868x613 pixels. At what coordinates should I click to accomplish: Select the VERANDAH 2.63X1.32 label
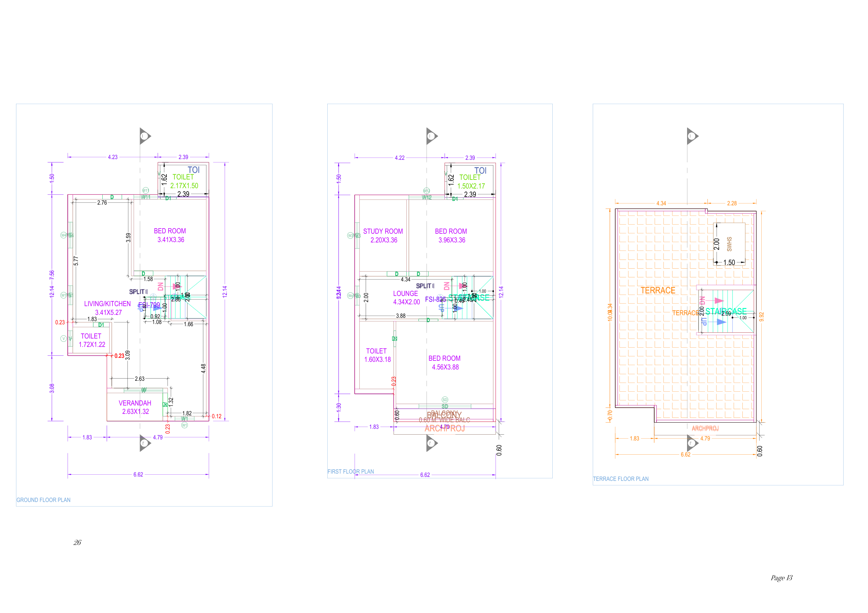[x=135, y=407]
